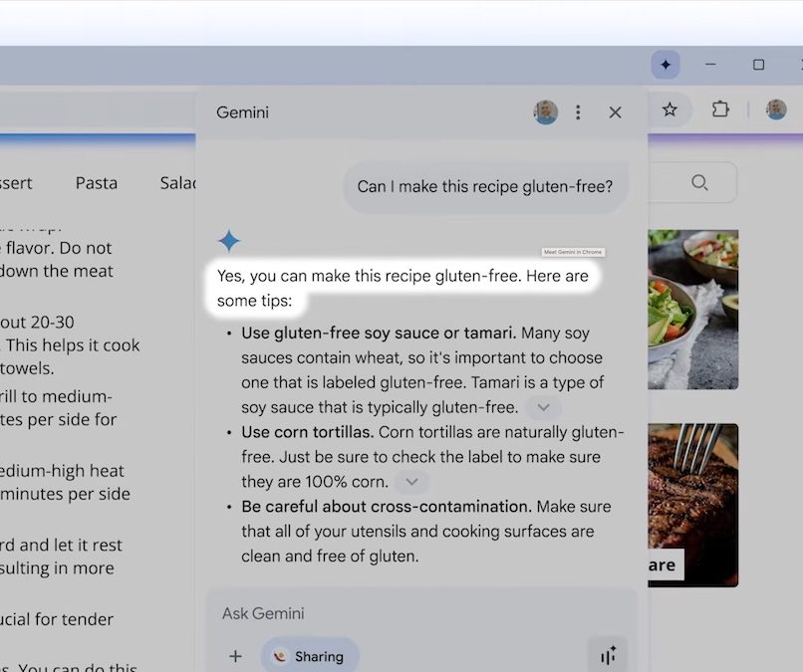803x672 pixels.
Task: Click the blue Gemini spark above response
Action: coord(229,241)
